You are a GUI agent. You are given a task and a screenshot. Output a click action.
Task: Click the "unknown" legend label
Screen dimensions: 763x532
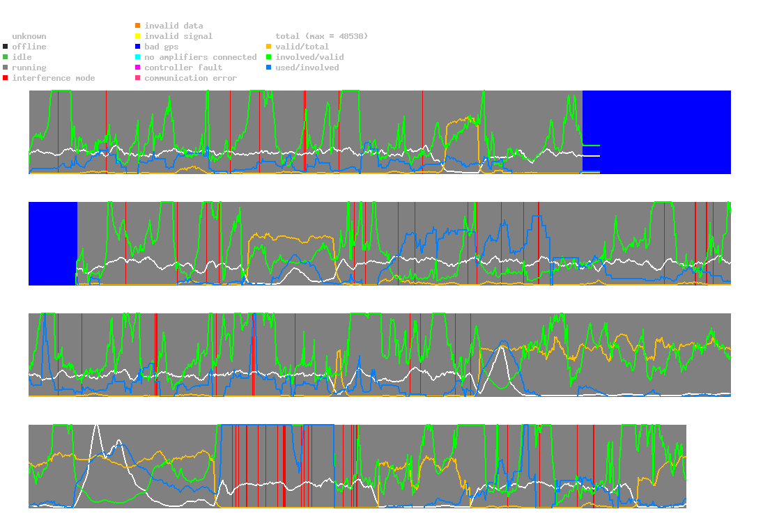[29, 36]
